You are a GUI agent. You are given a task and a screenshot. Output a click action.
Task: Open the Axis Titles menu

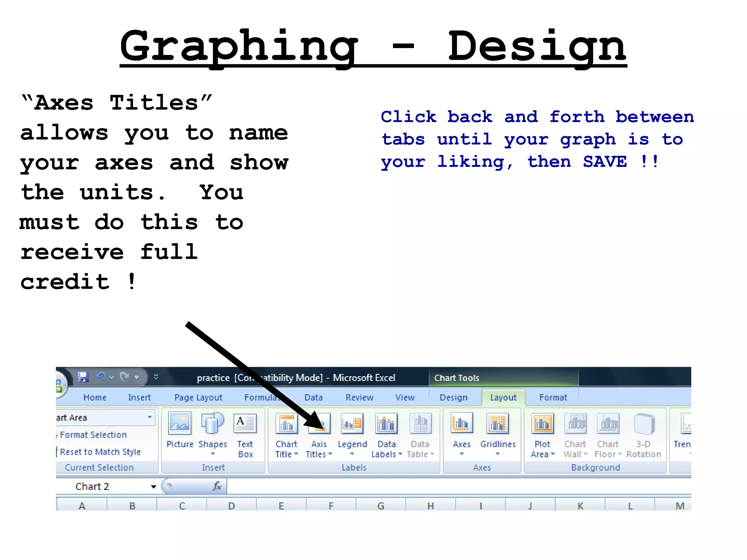coord(319,435)
